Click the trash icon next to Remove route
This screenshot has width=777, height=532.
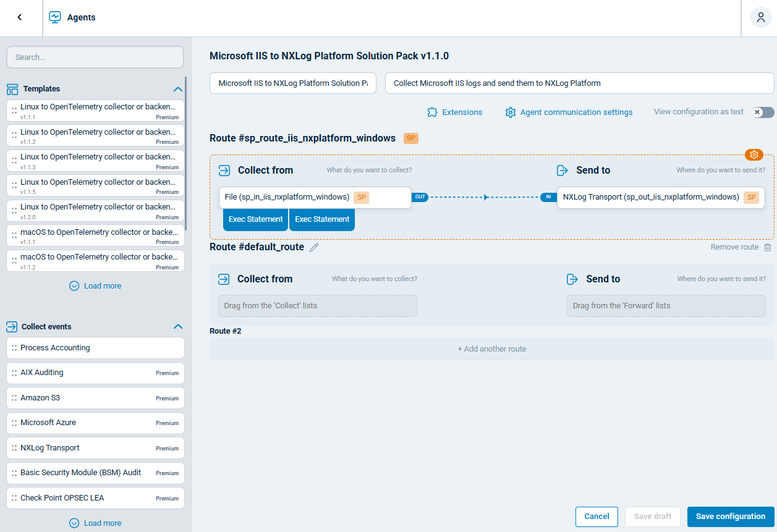click(768, 247)
